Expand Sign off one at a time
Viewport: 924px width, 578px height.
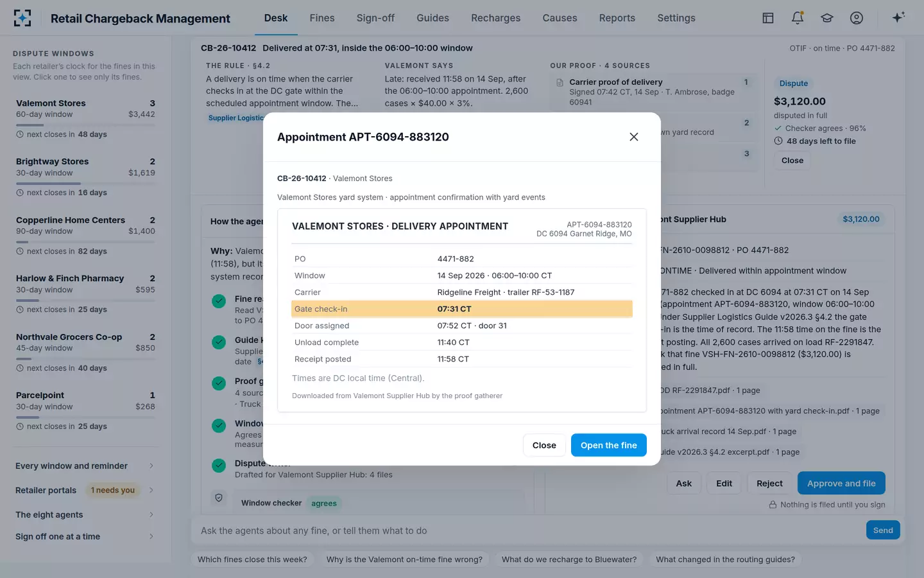(85, 536)
